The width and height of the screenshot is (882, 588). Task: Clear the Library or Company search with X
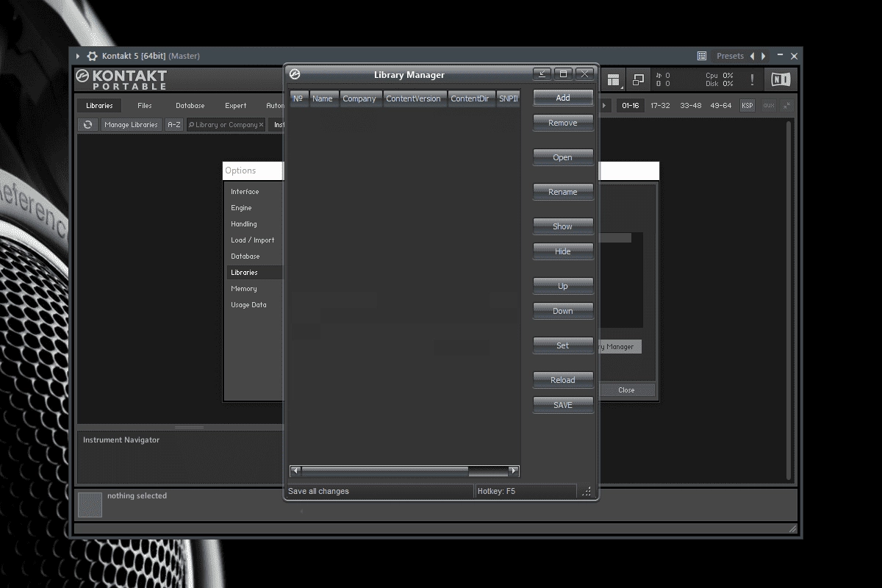pyautogui.click(x=261, y=125)
